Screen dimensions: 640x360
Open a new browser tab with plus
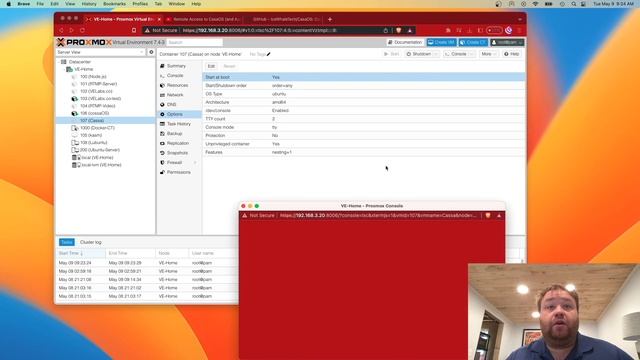click(330, 19)
